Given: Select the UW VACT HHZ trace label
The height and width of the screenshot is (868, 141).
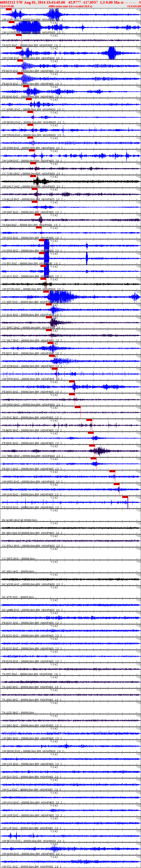Looking at the screenshot, I should [x=33, y=187].
